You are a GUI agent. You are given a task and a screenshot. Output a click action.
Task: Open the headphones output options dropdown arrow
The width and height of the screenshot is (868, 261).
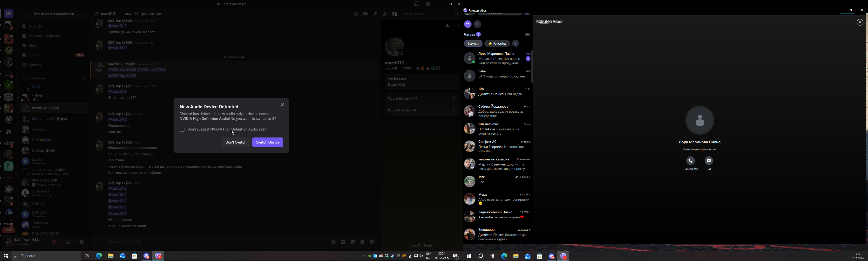(x=74, y=242)
